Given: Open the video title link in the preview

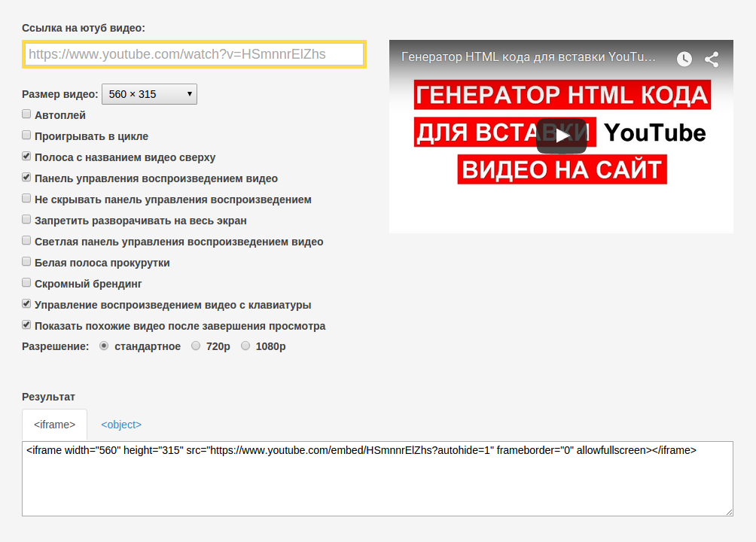Looking at the screenshot, I should [x=528, y=57].
